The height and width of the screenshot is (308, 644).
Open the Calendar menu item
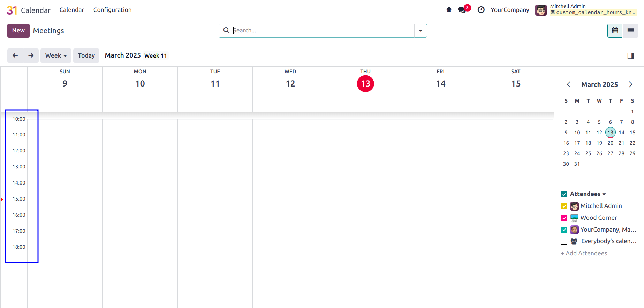71,10
